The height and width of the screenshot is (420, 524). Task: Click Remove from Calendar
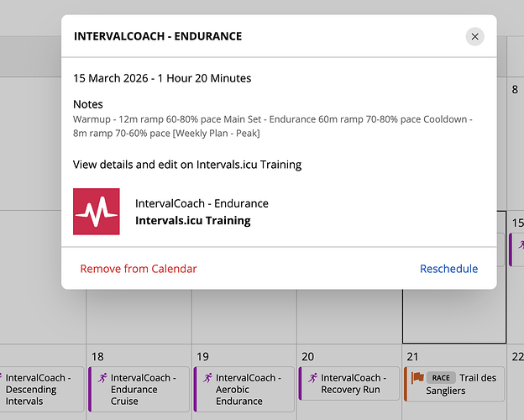[x=139, y=269]
